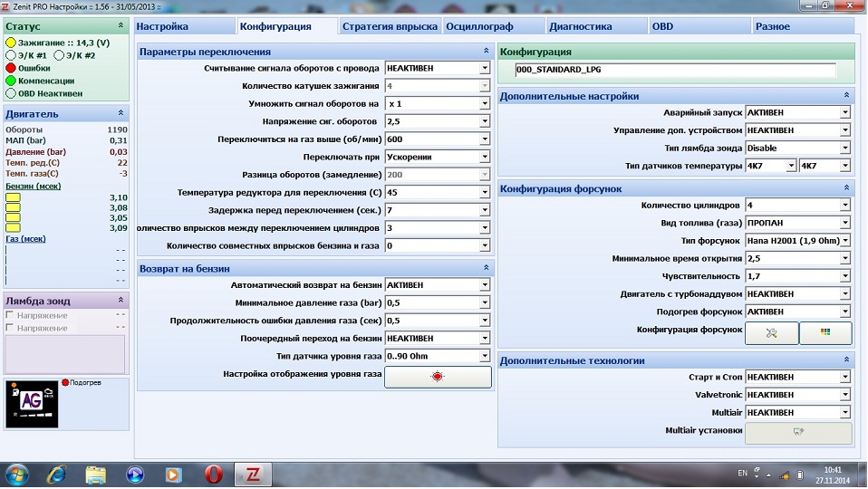Open Opera browser from the taskbar

tap(214, 474)
